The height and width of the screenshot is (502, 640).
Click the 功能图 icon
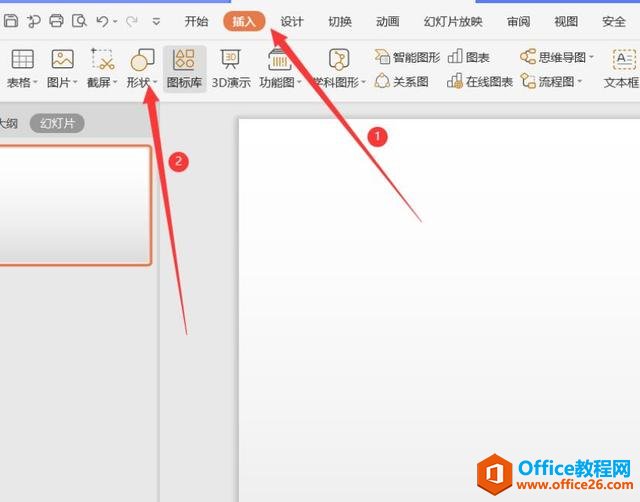click(279, 60)
